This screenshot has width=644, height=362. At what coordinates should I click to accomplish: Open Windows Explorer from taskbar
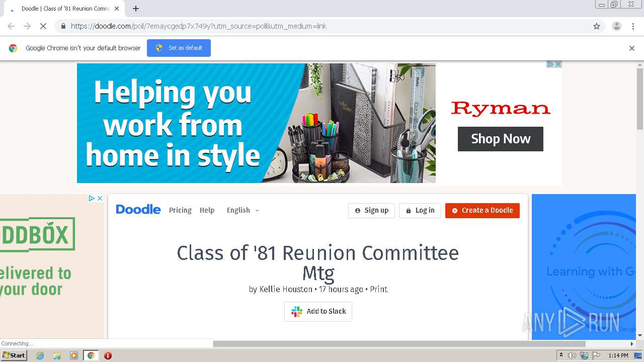coord(57,355)
